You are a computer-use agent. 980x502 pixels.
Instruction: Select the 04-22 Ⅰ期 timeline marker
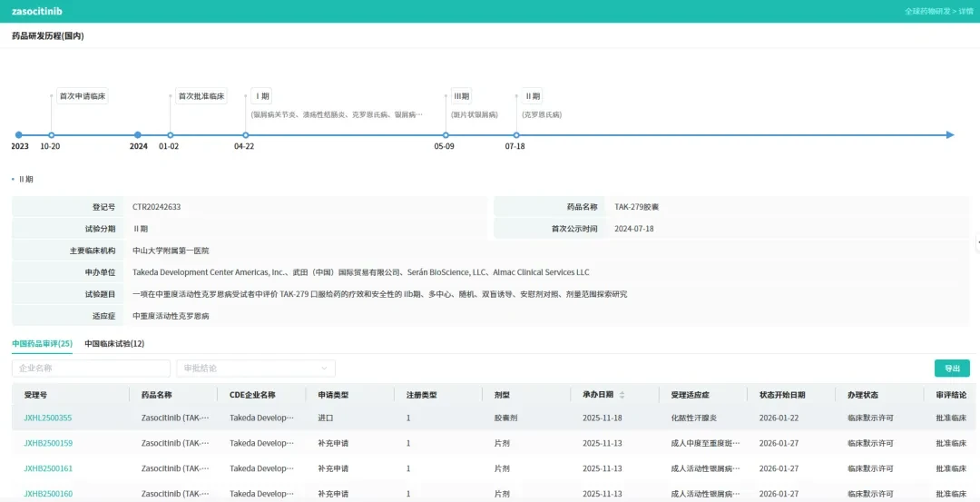click(x=246, y=135)
